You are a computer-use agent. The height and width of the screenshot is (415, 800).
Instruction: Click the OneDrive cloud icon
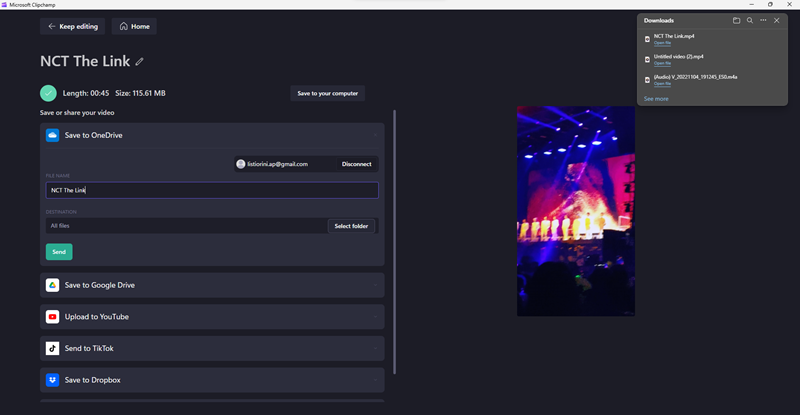point(53,135)
